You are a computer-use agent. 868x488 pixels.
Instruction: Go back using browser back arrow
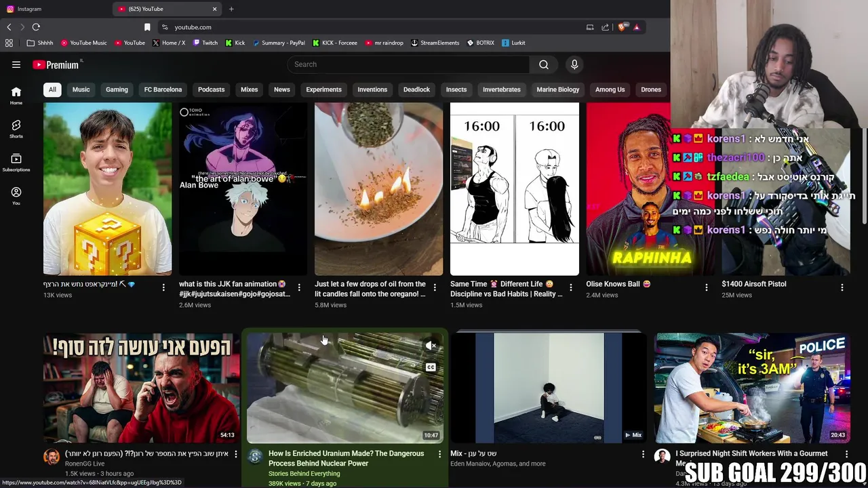pyautogui.click(x=9, y=27)
